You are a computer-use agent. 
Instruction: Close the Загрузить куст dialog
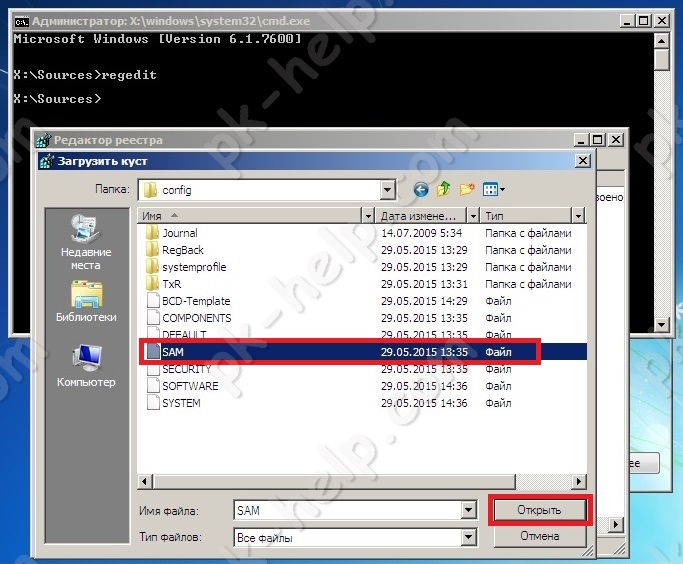click(x=583, y=161)
